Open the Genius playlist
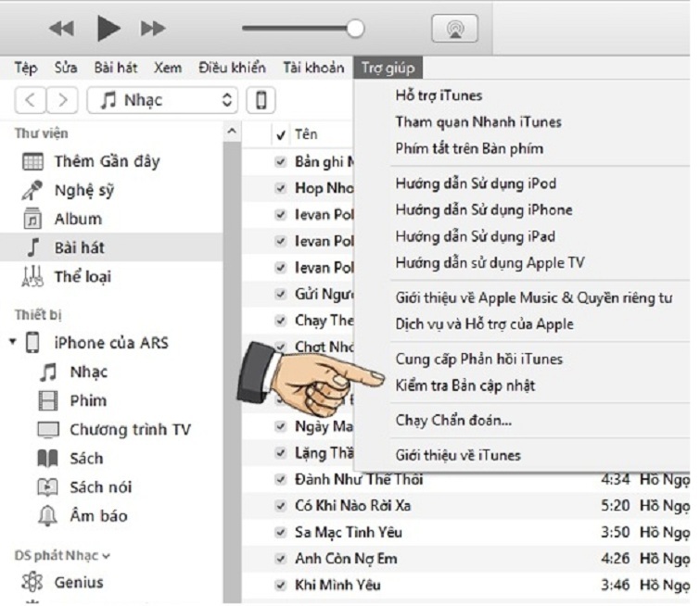 (79, 583)
